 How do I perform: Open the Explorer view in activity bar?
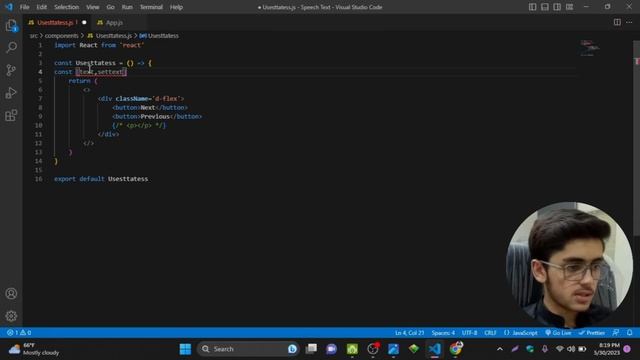click(x=11, y=26)
